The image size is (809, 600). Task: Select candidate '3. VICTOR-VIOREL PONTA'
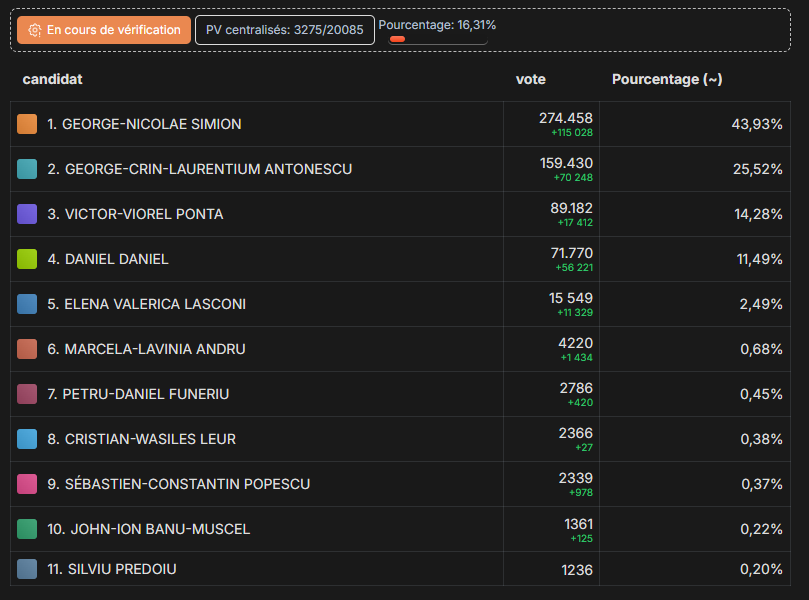(x=135, y=214)
